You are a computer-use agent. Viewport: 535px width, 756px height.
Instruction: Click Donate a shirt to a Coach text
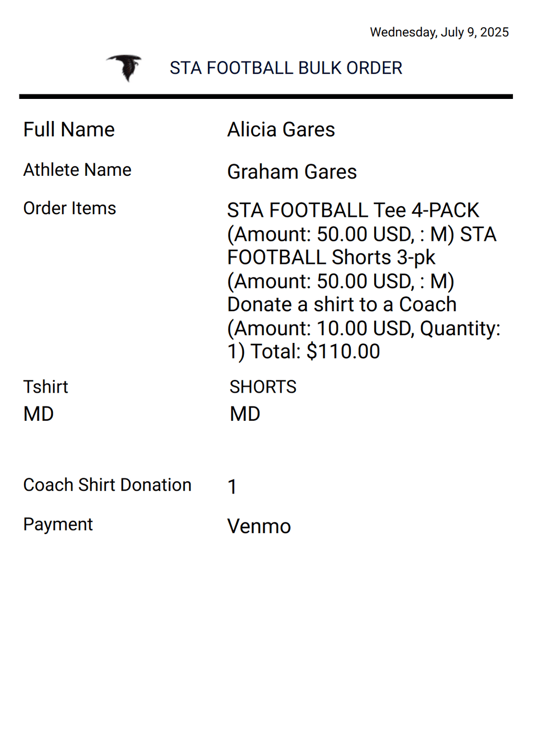pos(342,304)
